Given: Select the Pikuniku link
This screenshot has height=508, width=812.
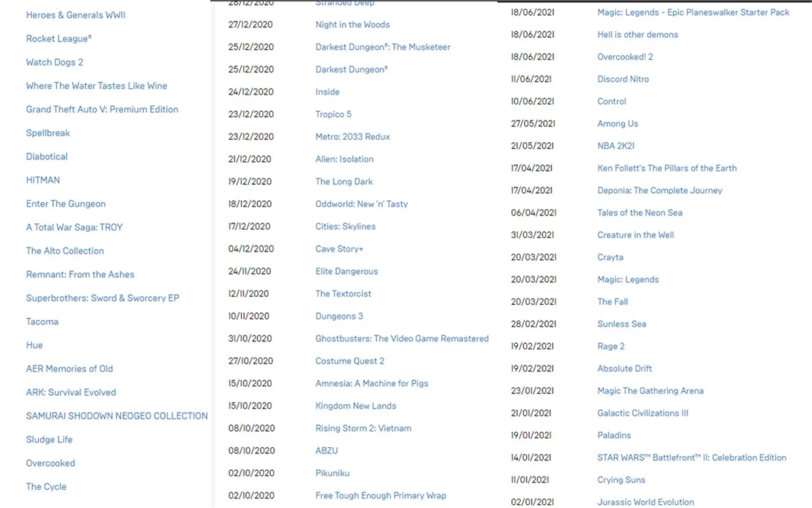Looking at the screenshot, I should point(332,473).
